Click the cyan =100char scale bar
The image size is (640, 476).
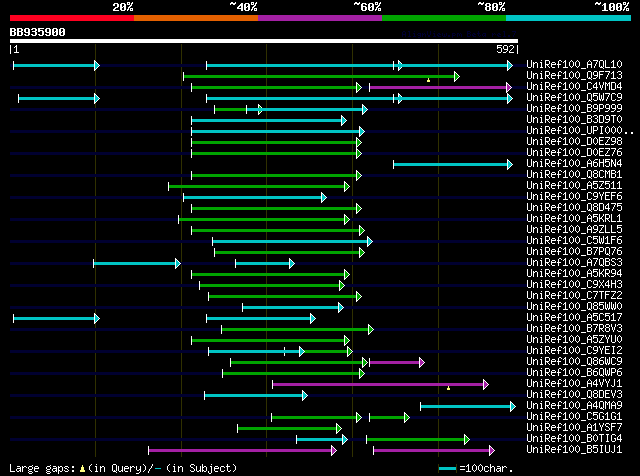tap(447, 469)
